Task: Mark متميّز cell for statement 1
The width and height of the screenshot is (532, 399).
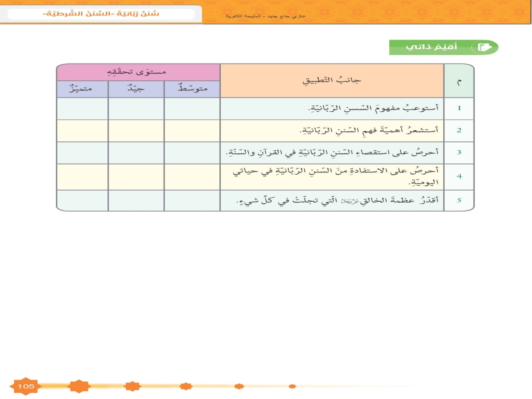Action: pos(82,109)
